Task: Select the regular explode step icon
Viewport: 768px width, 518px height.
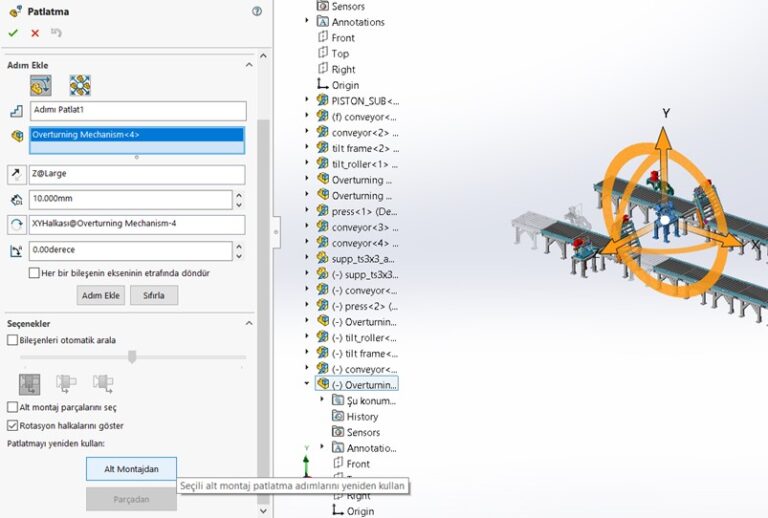Action: point(41,86)
